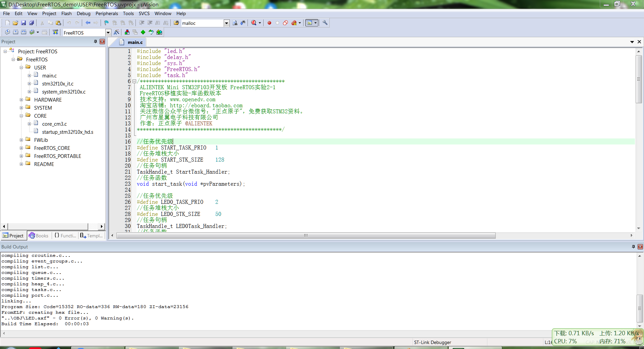644x349 pixels.
Task: Collapse the CORE folder node
Action: click(21, 116)
